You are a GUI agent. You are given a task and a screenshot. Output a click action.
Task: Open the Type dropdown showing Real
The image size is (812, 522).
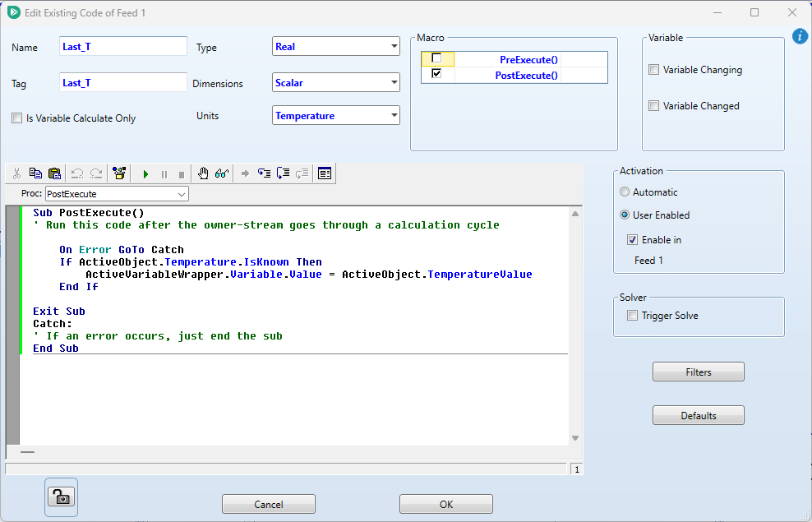coord(394,46)
